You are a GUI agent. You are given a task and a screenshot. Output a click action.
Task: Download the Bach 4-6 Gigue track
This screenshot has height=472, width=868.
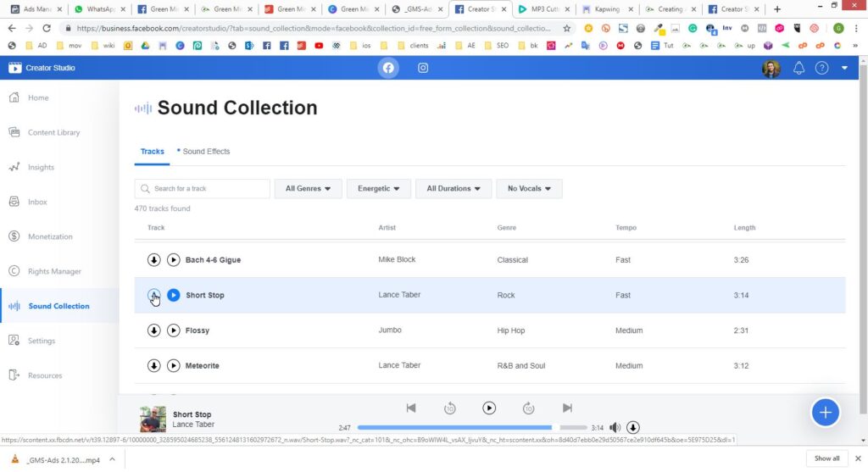pos(154,259)
